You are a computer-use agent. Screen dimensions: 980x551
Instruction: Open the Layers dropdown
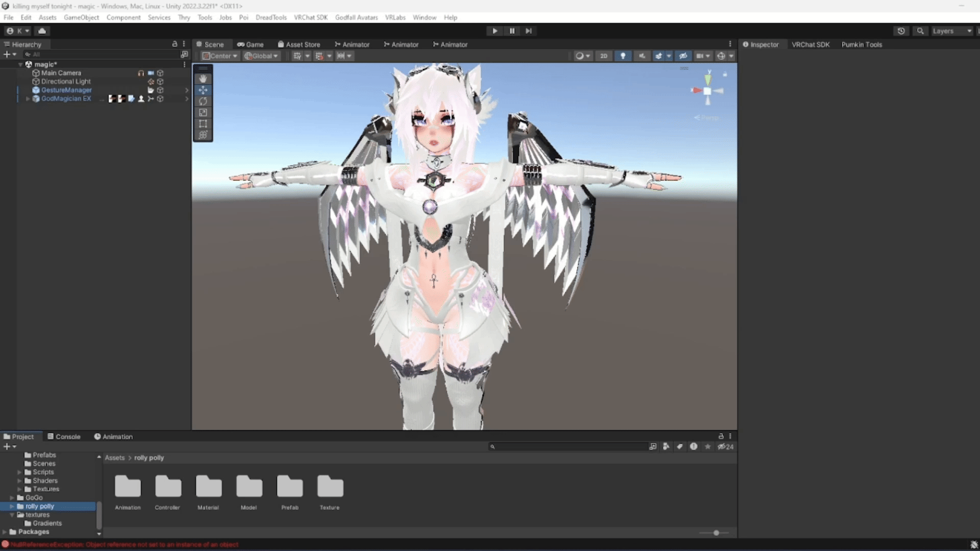(x=952, y=31)
